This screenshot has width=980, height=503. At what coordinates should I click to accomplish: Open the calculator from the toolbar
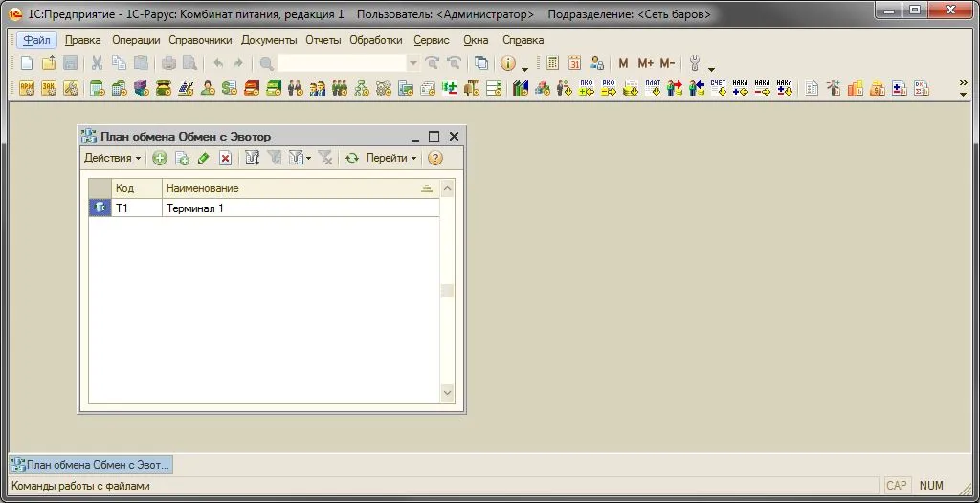point(553,63)
